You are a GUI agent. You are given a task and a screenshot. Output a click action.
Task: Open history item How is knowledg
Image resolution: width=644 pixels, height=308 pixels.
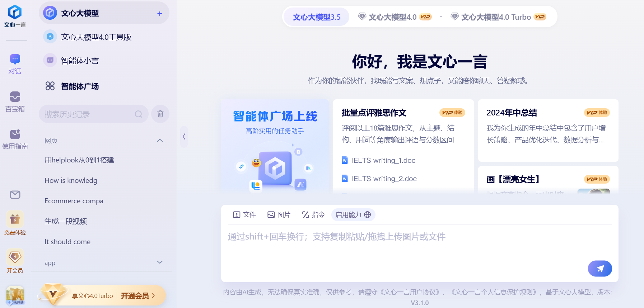[71, 180]
